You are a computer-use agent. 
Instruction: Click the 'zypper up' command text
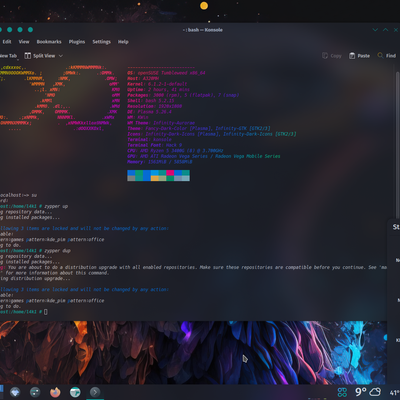56,206
